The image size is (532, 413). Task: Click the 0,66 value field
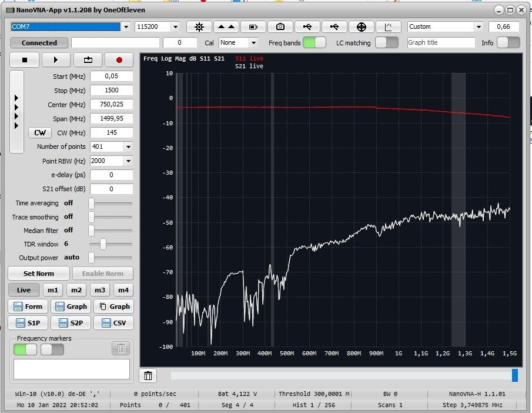(x=504, y=27)
